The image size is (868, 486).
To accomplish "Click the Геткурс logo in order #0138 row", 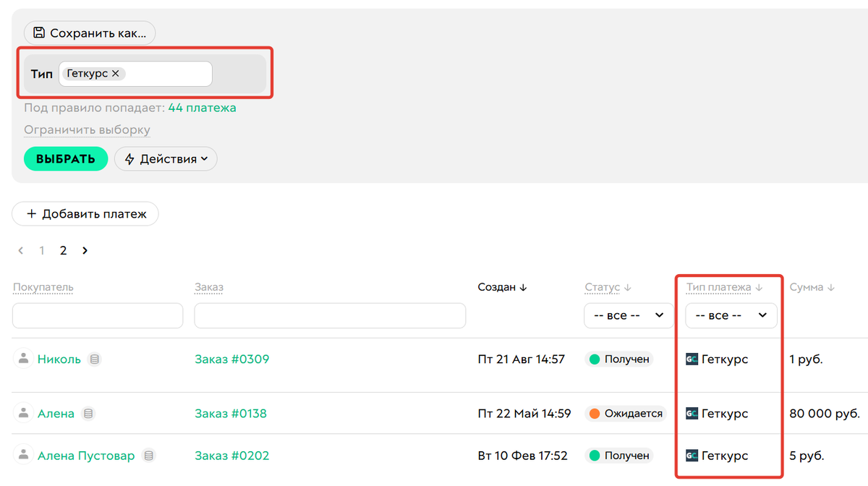I will (692, 414).
